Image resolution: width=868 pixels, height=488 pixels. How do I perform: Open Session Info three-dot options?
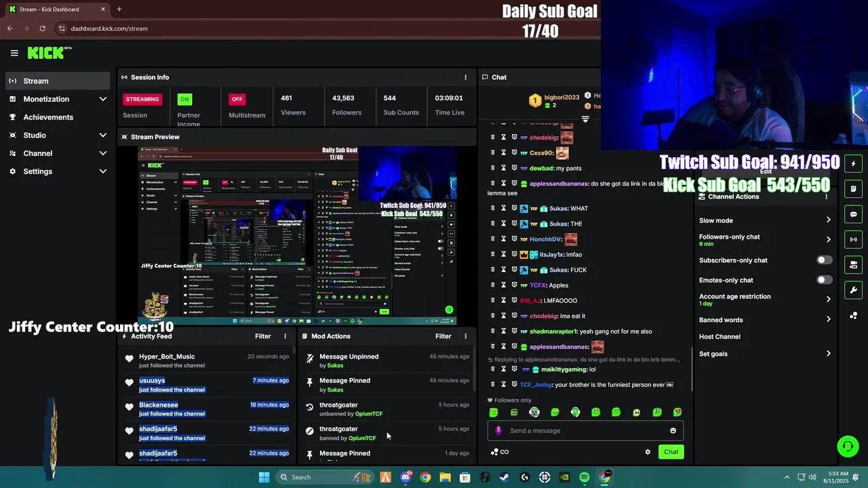465,77
